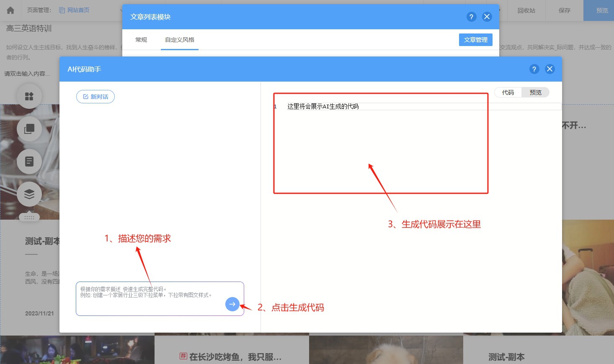
Task: Open help for 文章列表模块 dialog
Action: (471, 17)
